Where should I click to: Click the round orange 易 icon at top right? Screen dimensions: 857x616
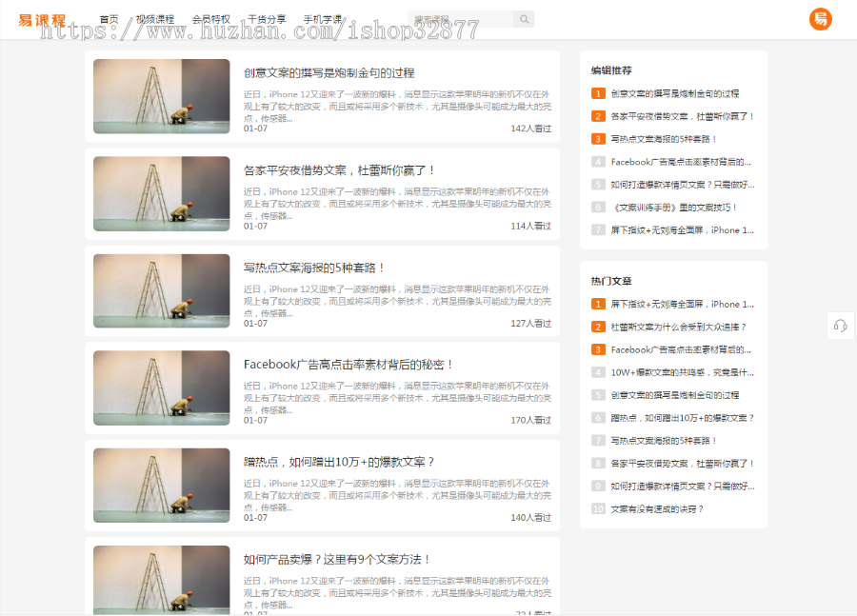(820, 18)
